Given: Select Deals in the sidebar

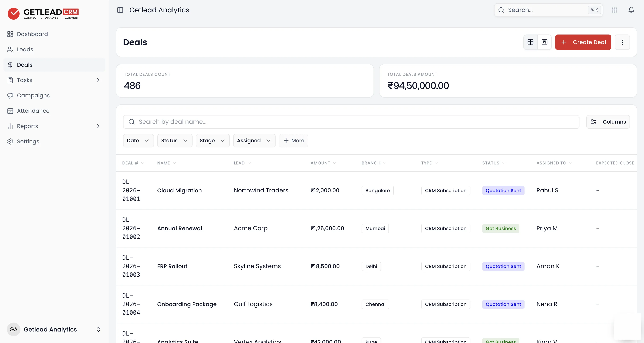Looking at the screenshot, I should click(x=54, y=65).
